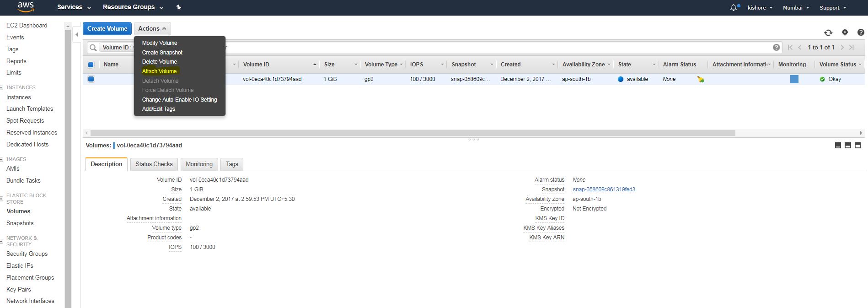The width and height of the screenshot is (868, 308).
Task: Collapse the left navigation sidebar
Action: (77, 34)
